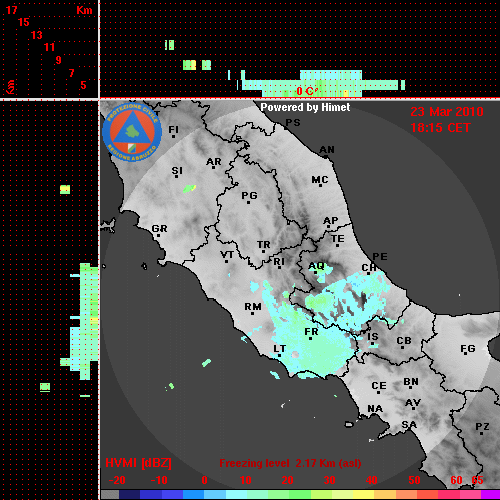Click the "Km" unit label in the top-left panel
This screenshot has width=500, height=500.
tap(84, 10)
